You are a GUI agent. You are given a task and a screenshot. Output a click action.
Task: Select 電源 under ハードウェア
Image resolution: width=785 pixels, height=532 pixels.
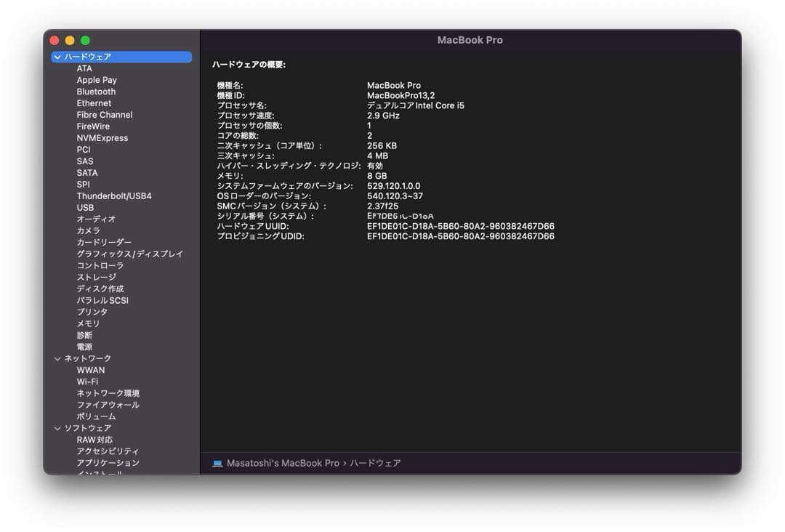click(x=84, y=347)
